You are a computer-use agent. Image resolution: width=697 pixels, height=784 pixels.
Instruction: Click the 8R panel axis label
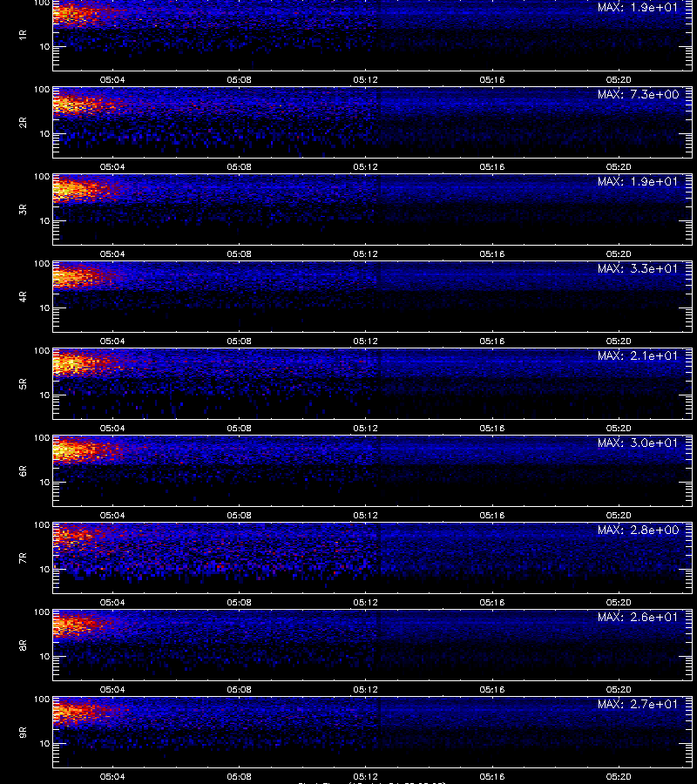pyautogui.click(x=23, y=645)
